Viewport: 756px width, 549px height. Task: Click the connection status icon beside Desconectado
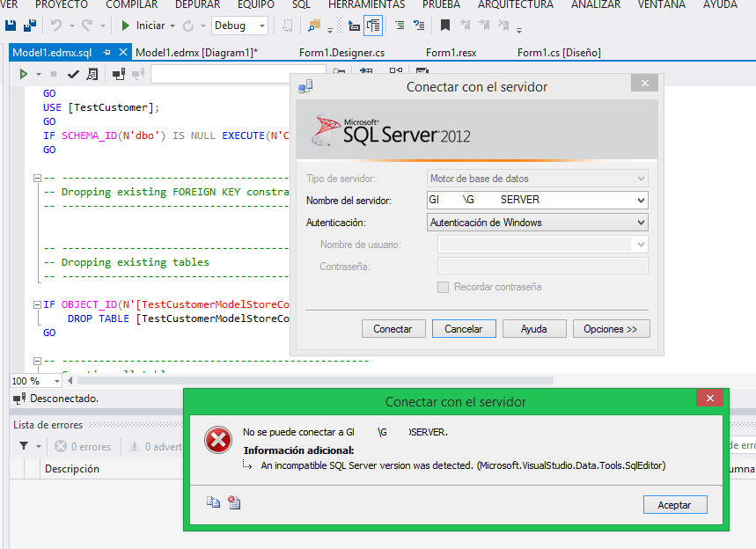tap(19, 399)
